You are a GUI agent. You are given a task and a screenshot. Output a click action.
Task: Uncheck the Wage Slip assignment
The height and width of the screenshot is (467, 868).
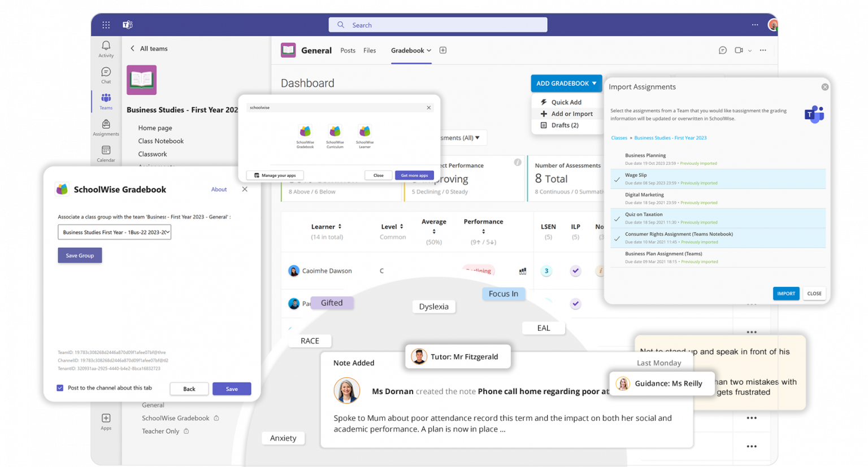617,178
